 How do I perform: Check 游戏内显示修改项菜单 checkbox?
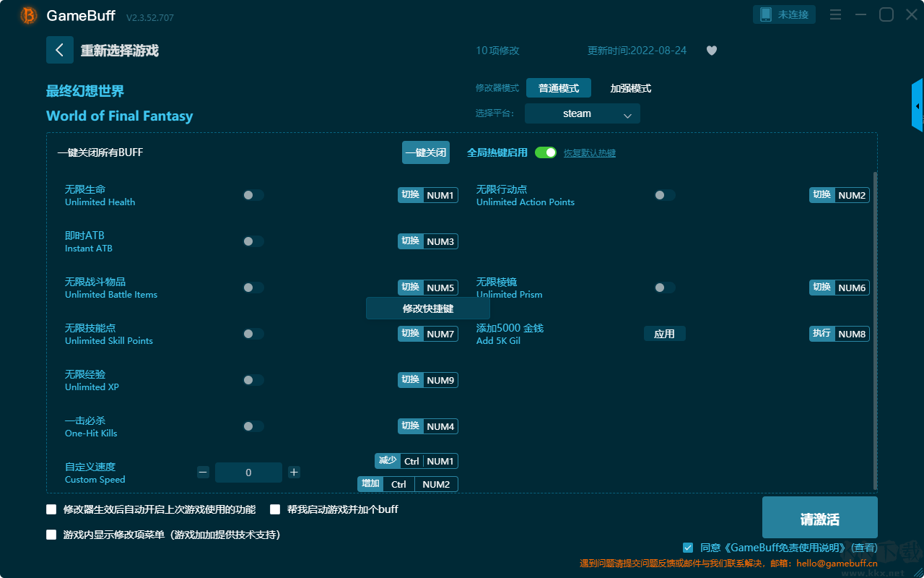(51, 535)
